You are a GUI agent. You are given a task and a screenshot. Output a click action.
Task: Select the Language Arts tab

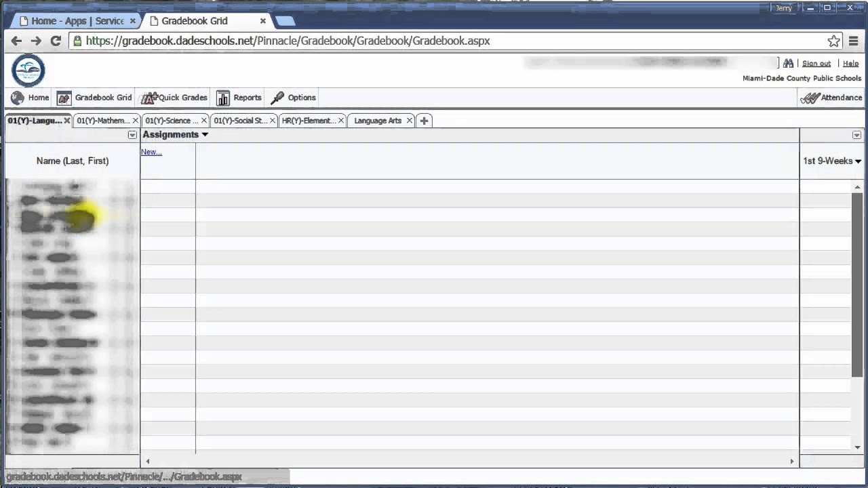tap(378, 121)
